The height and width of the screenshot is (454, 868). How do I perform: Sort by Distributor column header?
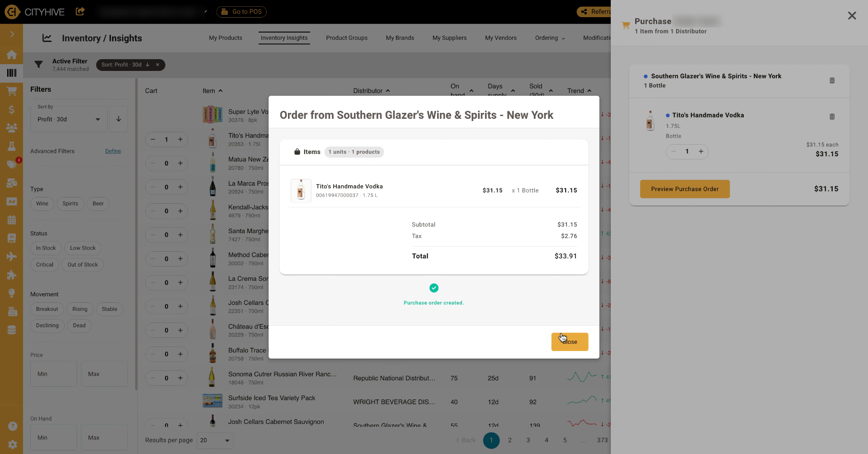click(372, 91)
